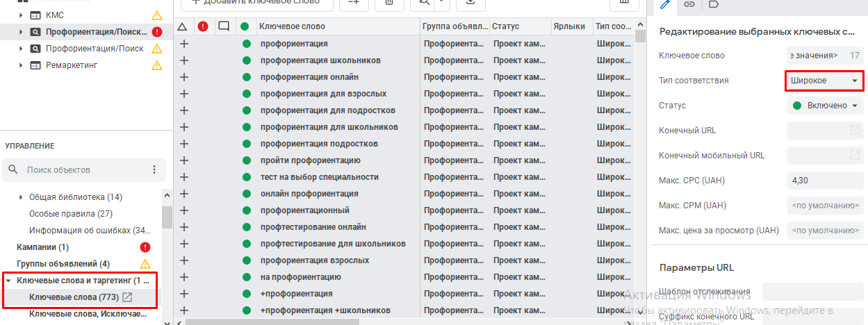Select the unselected 'Профориентация/Поиск' campaign with warning
868x325 pixels.
(x=95, y=49)
